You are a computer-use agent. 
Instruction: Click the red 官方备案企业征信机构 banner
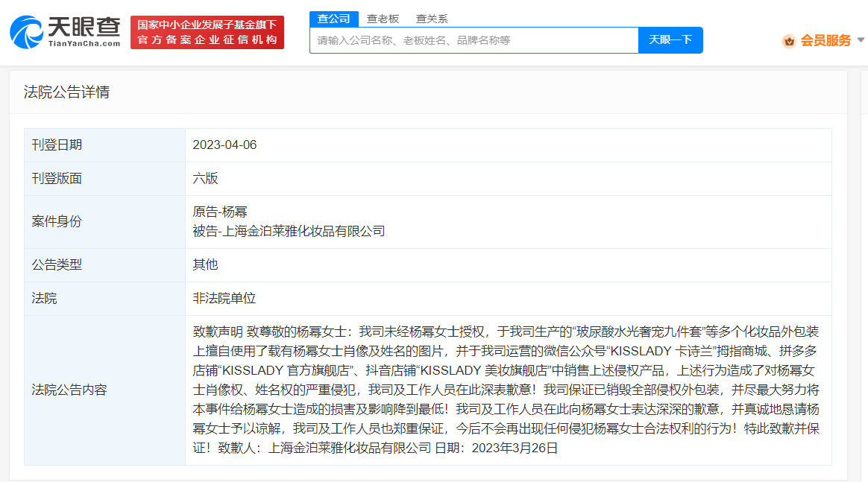pos(207,32)
